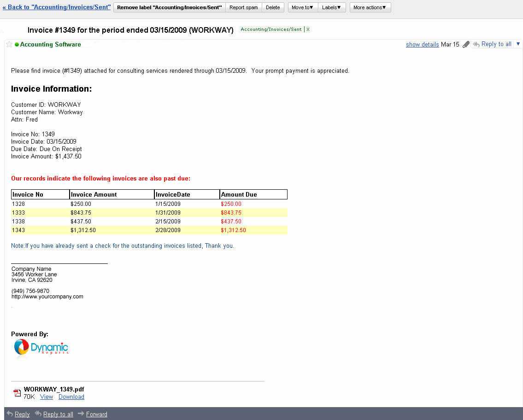Delete this email
Viewport: 523px width, 420px height.
point(273,7)
